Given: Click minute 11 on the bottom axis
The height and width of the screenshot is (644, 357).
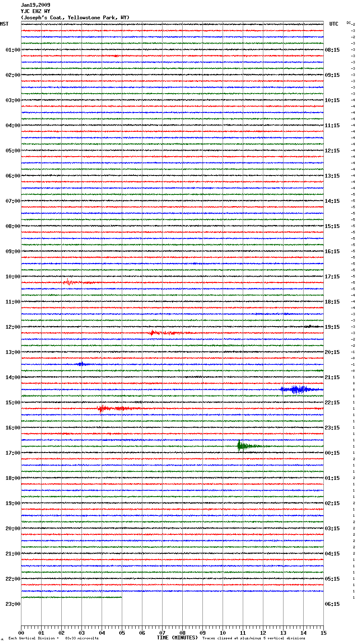Looking at the screenshot, I should tap(243, 633).
